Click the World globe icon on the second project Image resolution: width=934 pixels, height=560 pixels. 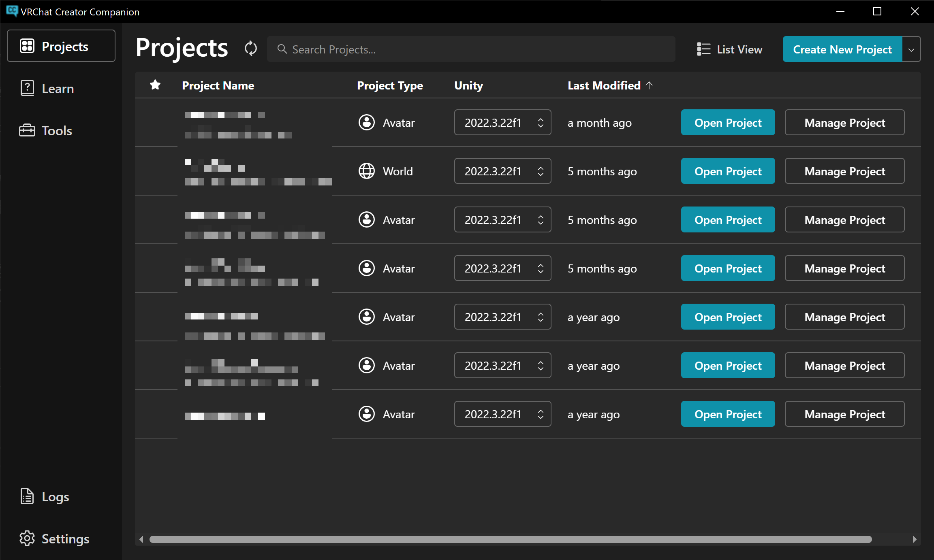367,171
